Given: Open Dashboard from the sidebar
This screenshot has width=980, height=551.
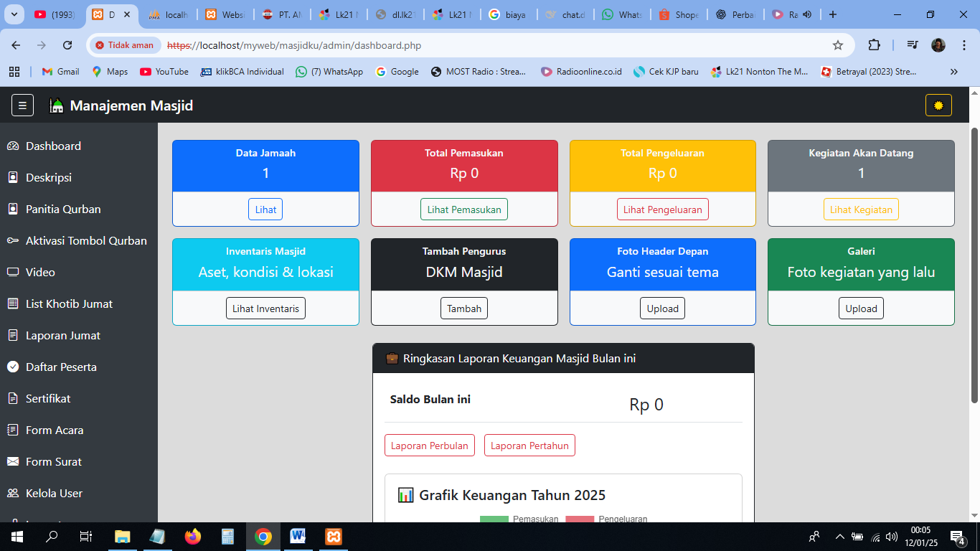Looking at the screenshot, I should pyautogui.click(x=53, y=146).
